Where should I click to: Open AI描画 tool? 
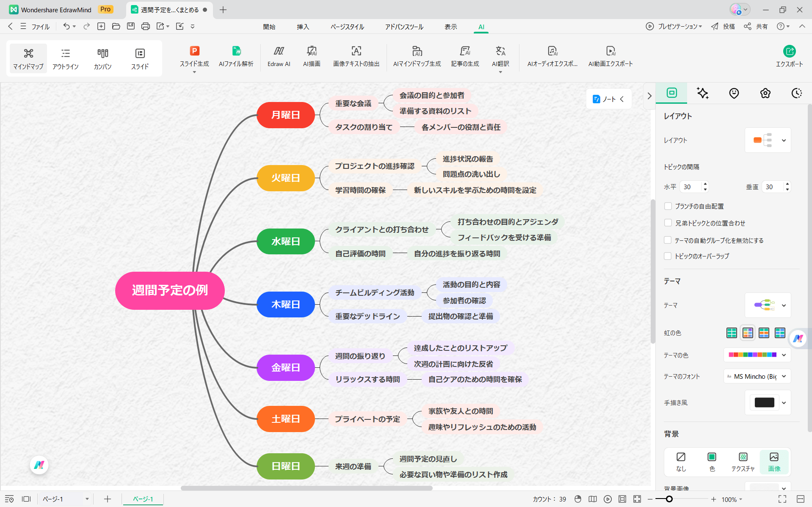point(312,57)
